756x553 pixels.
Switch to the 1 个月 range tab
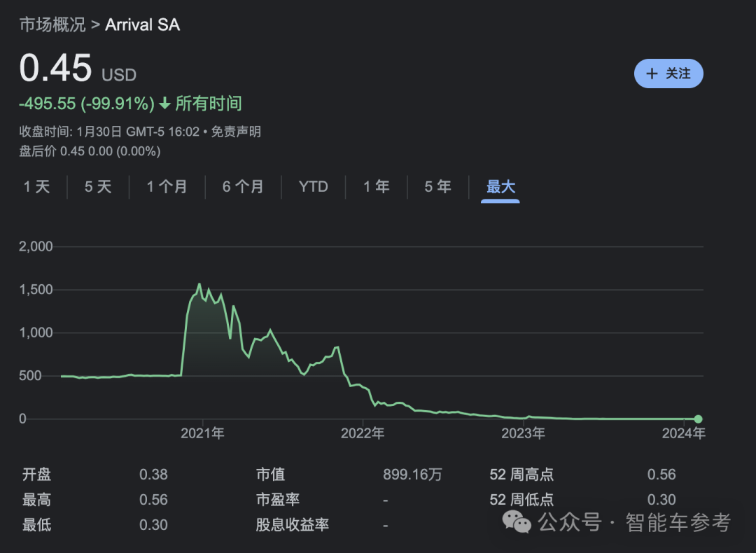point(167,187)
